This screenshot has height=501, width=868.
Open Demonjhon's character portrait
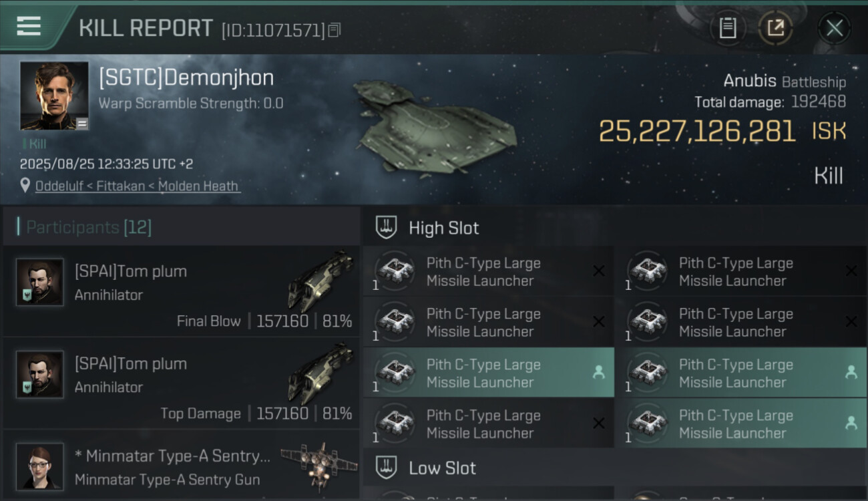(x=54, y=96)
